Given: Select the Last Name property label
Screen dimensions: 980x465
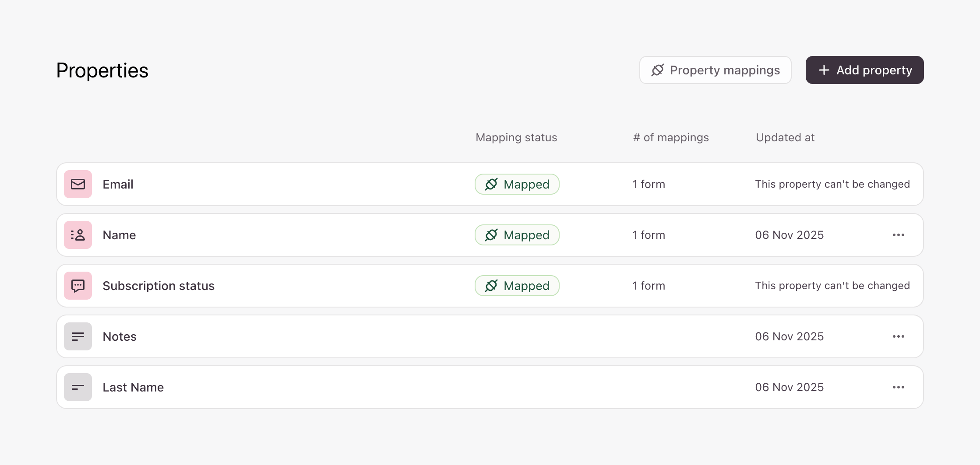Looking at the screenshot, I should coord(133,387).
